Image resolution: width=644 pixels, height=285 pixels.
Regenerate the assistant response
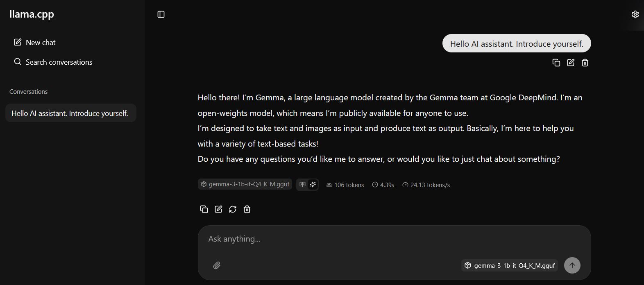(233, 209)
